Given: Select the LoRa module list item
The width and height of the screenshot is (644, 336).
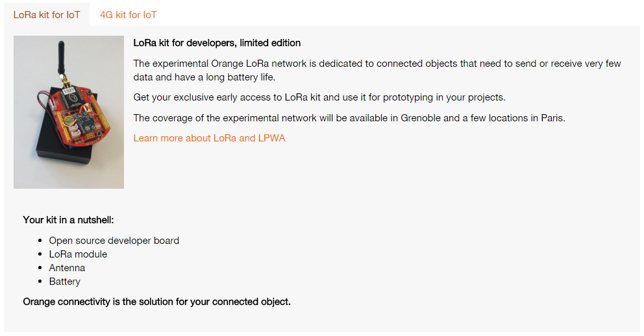Looking at the screenshot, I should (78, 254).
